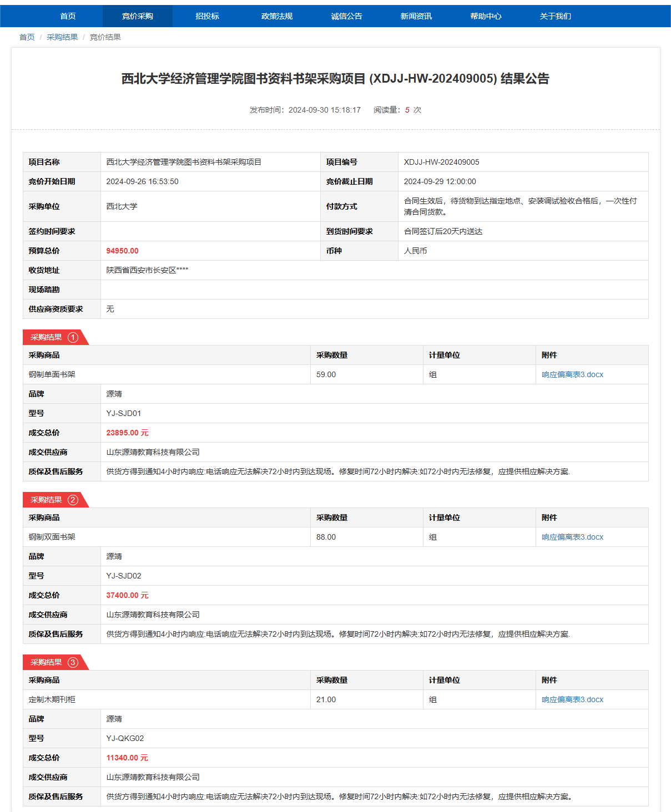The image size is (671, 812).
Task: Click the 采购结果 breadcrumb link
Action: [x=62, y=37]
